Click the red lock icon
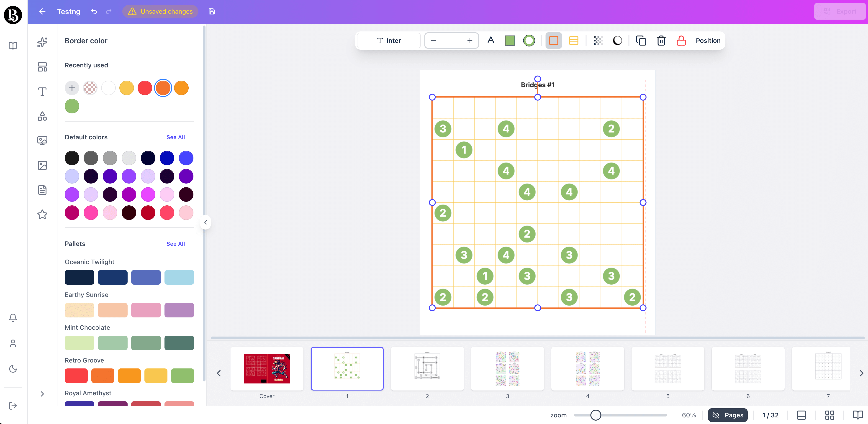The width and height of the screenshot is (868, 424). click(681, 41)
